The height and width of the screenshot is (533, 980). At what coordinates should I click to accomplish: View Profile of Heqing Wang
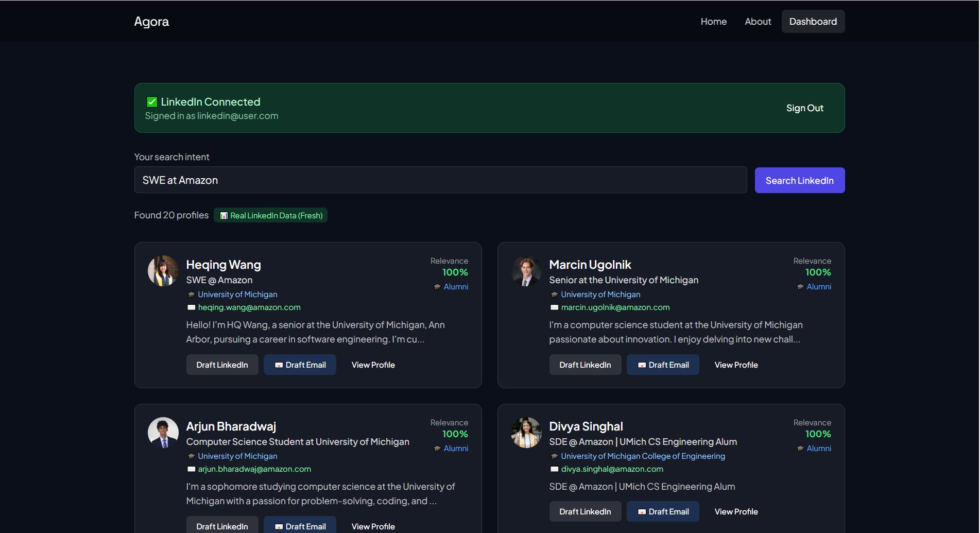tap(373, 365)
